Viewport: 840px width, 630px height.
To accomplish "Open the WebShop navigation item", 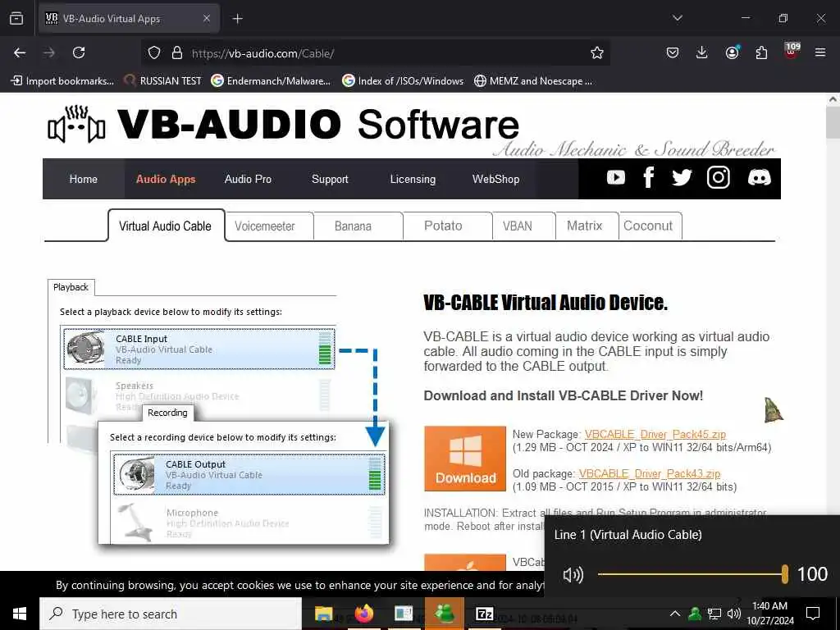I will [x=495, y=179].
